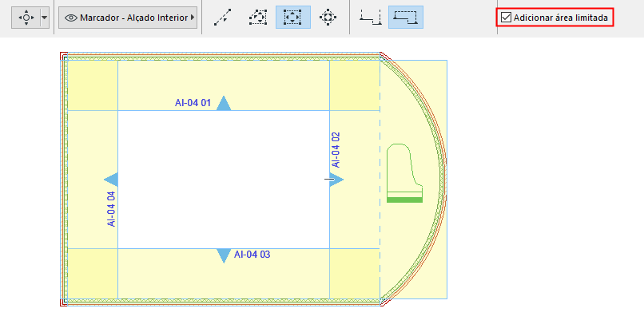Select the left-pointing AI-04 04 arrow marker
Image resolution: width=644 pixels, height=332 pixels.
click(111, 180)
